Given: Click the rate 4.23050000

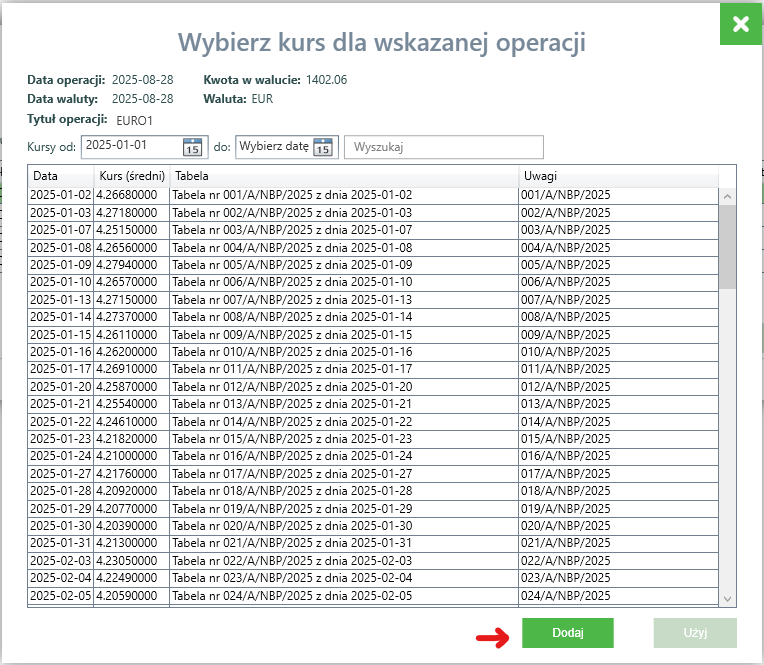Looking at the screenshot, I should (x=132, y=561).
